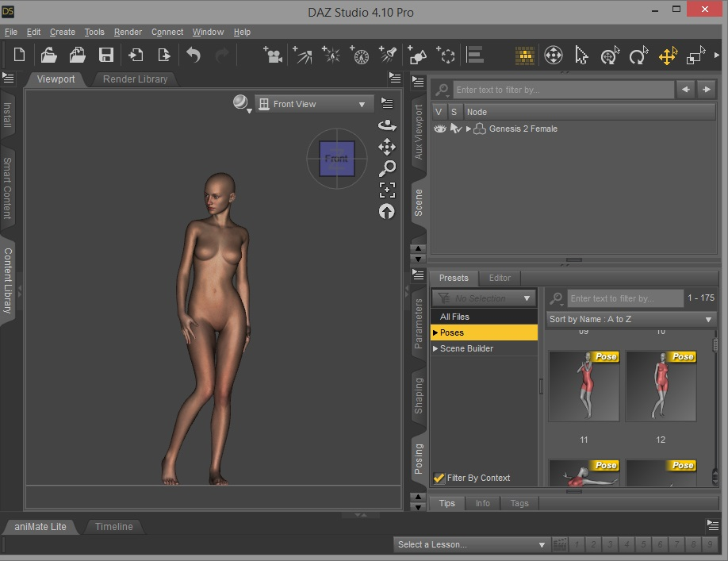Image resolution: width=728 pixels, height=561 pixels.
Task: Click the Pan view control
Action: [x=387, y=148]
